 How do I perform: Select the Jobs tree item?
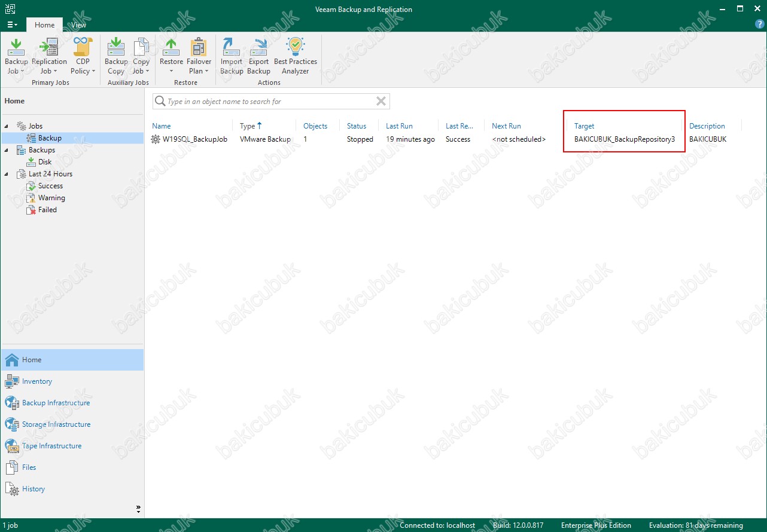35,126
